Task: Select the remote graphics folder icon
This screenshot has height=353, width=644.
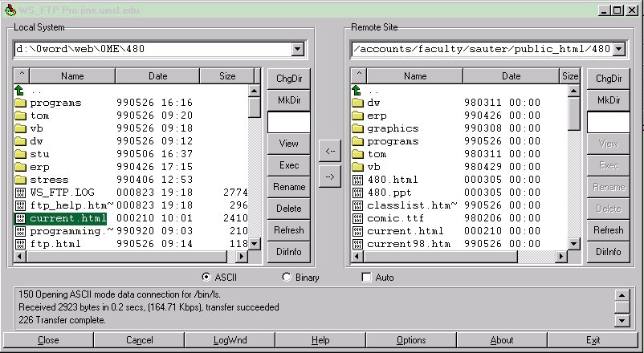Action: (357, 128)
